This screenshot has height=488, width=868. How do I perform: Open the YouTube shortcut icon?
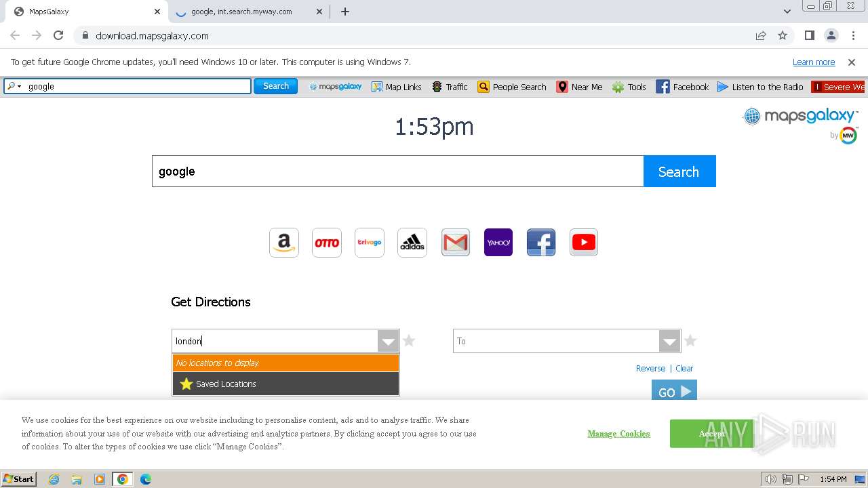pyautogui.click(x=584, y=243)
